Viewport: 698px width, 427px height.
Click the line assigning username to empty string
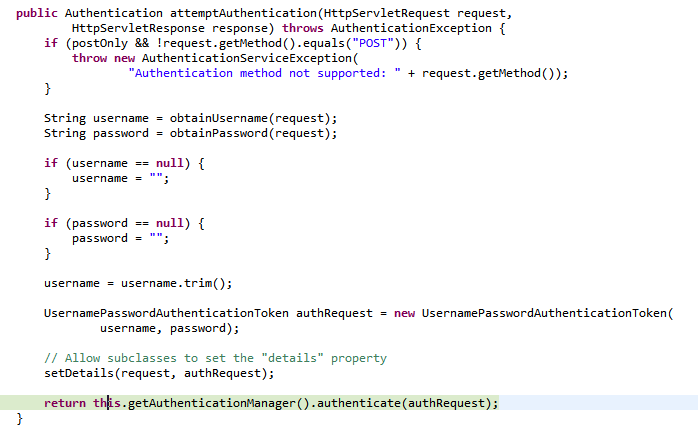point(121,179)
